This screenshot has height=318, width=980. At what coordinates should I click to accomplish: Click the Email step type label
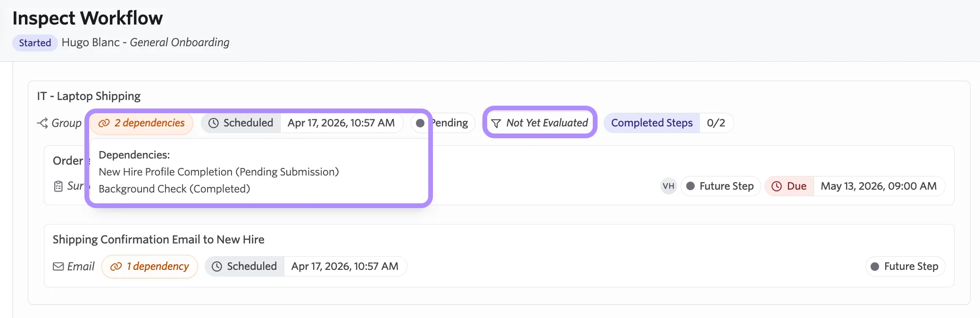81,267
